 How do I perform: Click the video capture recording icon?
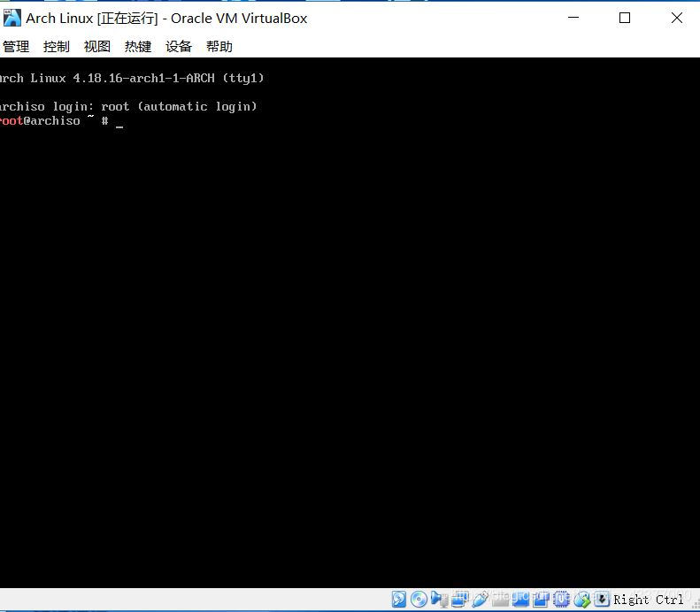[x=541, y=599]
